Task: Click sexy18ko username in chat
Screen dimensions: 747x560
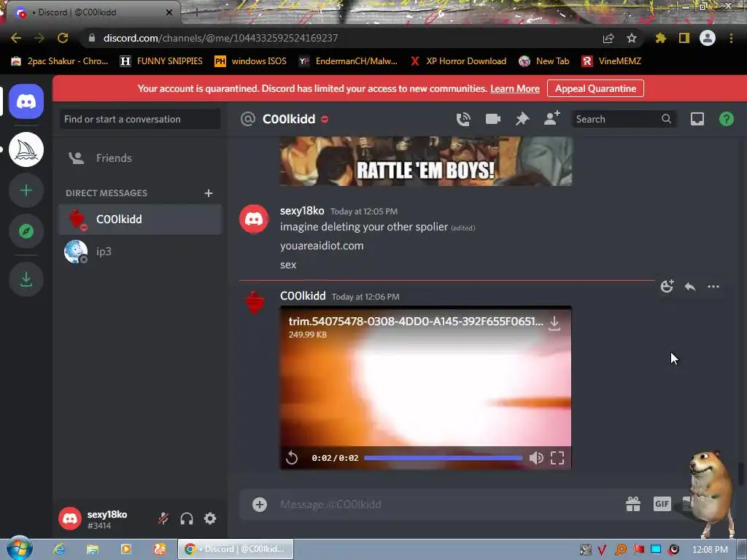Action: [302, 211]
